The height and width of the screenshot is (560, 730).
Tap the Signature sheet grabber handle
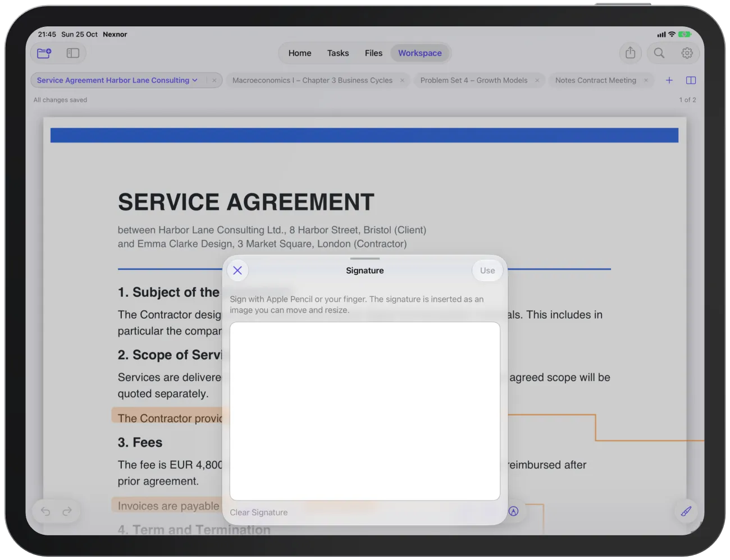365,259
